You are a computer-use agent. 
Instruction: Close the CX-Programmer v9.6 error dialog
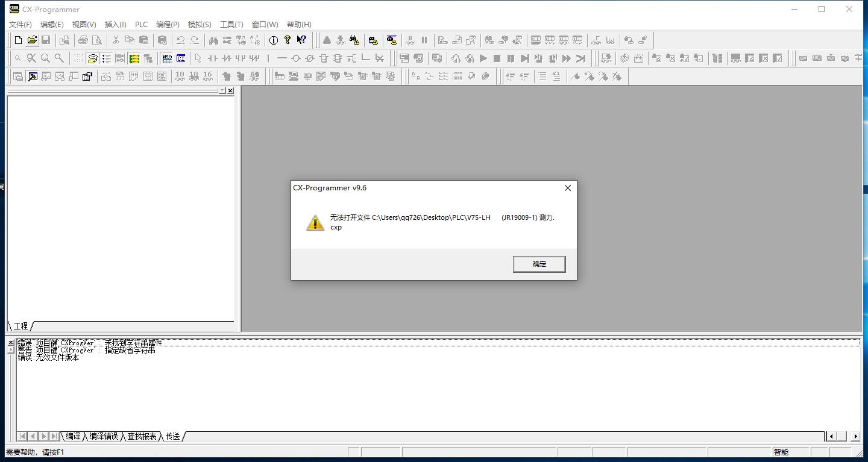coord(567,188)
